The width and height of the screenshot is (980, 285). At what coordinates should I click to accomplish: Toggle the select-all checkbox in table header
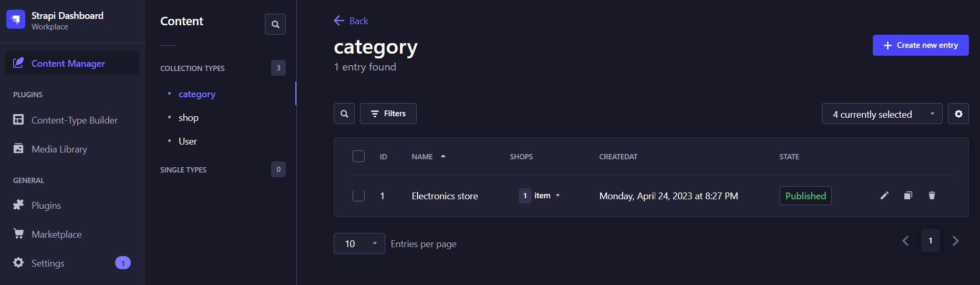(x=358, y=156)
